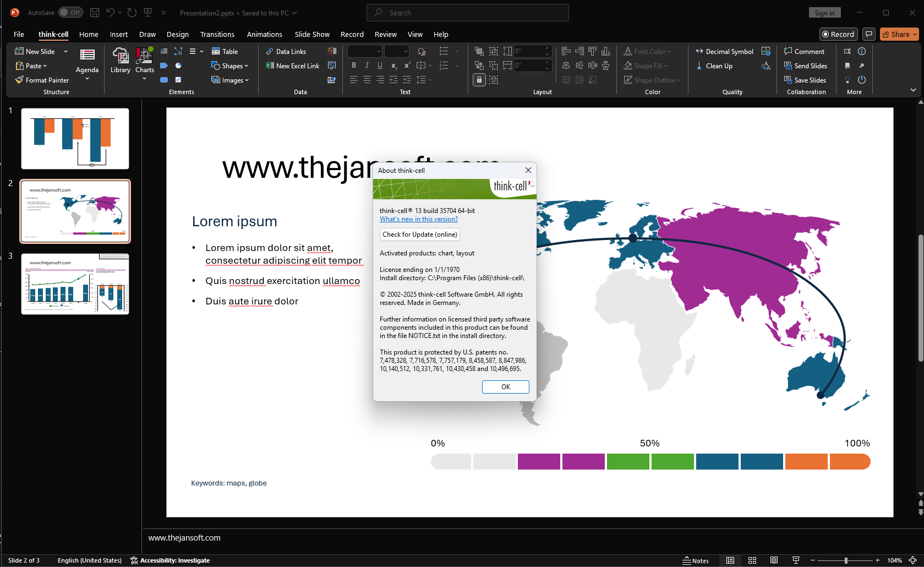Increase the text indent level

tap(407, 80)
